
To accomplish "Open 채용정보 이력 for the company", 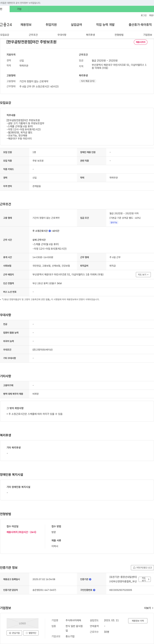I will [138, 621].
